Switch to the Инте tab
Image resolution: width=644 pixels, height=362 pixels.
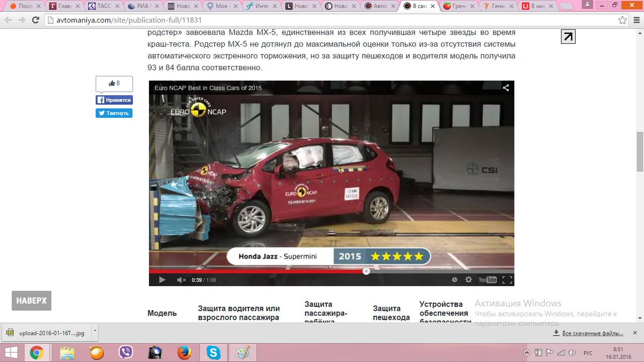click(259, 7)
